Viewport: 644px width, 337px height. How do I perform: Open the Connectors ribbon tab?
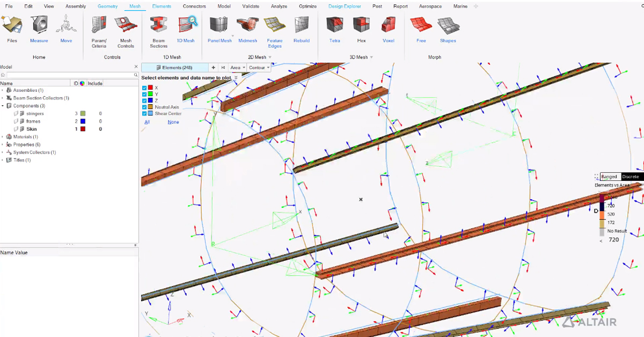[194, 6]
